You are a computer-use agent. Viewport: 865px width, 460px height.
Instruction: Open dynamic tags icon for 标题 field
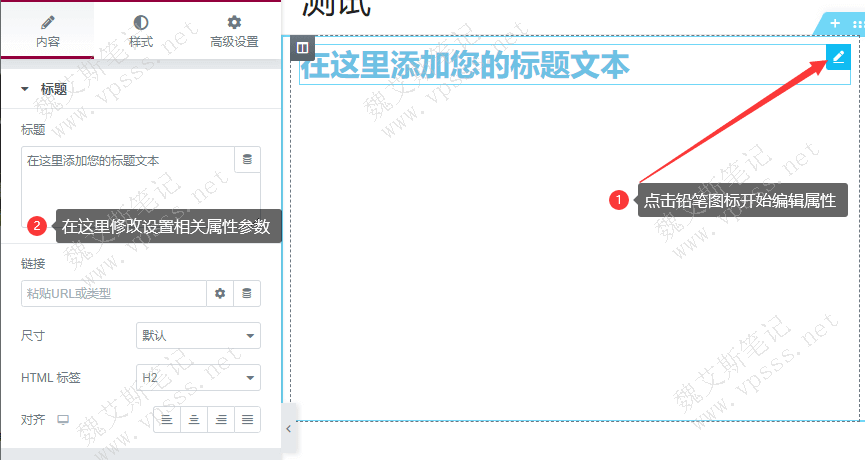tap(247, 159)
